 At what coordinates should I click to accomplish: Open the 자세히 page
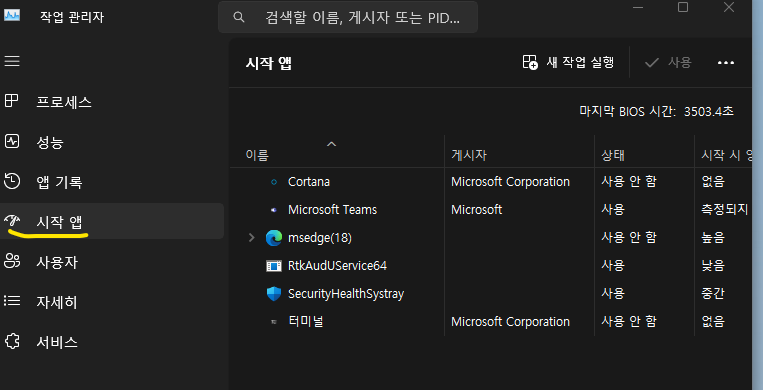pos(112,302)
